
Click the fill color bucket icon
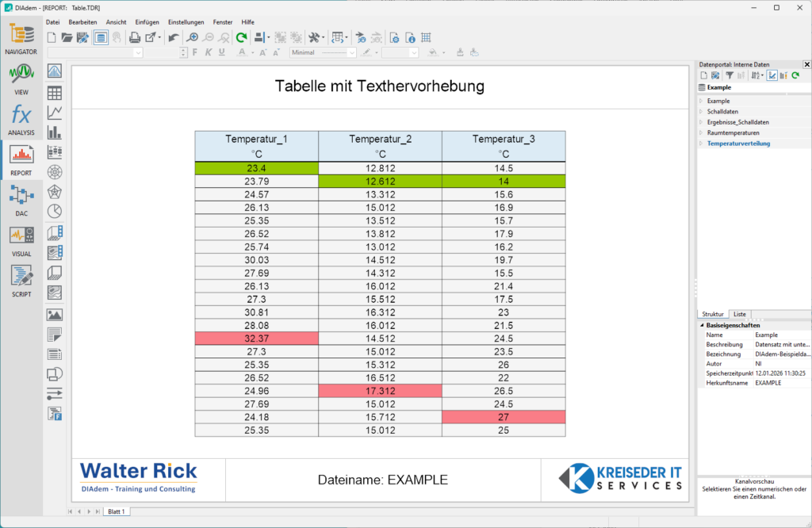(x=433, y=52)
